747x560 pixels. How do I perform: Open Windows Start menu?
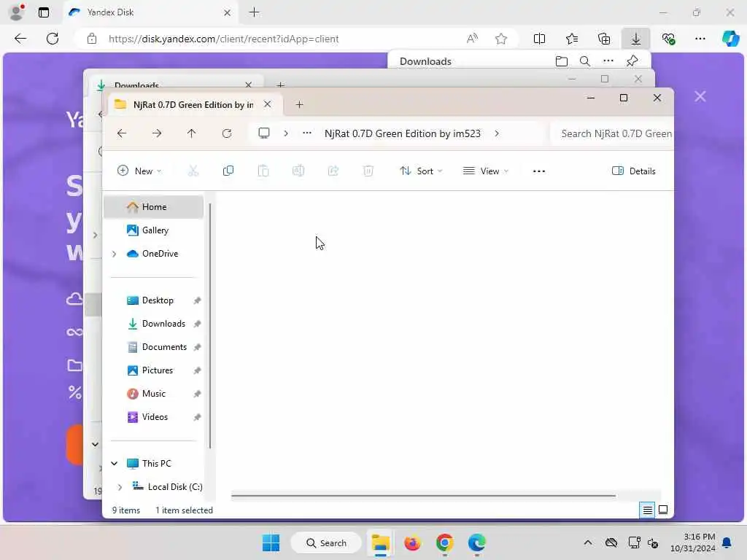(271, 542)
